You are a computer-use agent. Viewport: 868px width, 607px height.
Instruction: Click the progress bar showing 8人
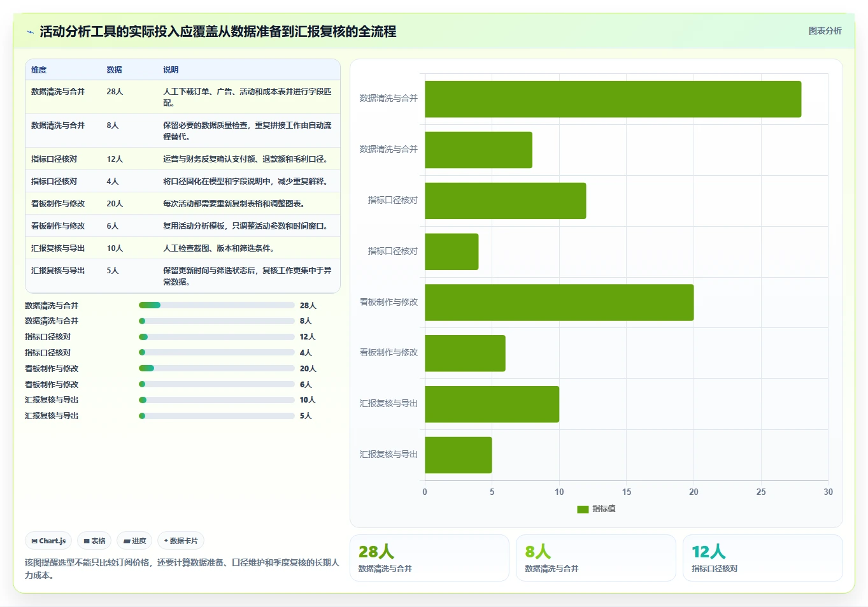click(217, 321)
